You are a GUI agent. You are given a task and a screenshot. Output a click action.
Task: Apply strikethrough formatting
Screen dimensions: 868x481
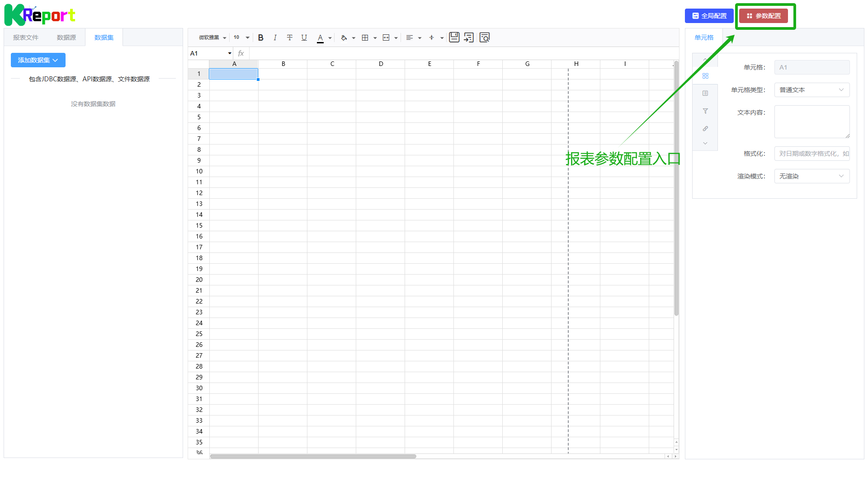click(290, 38)
